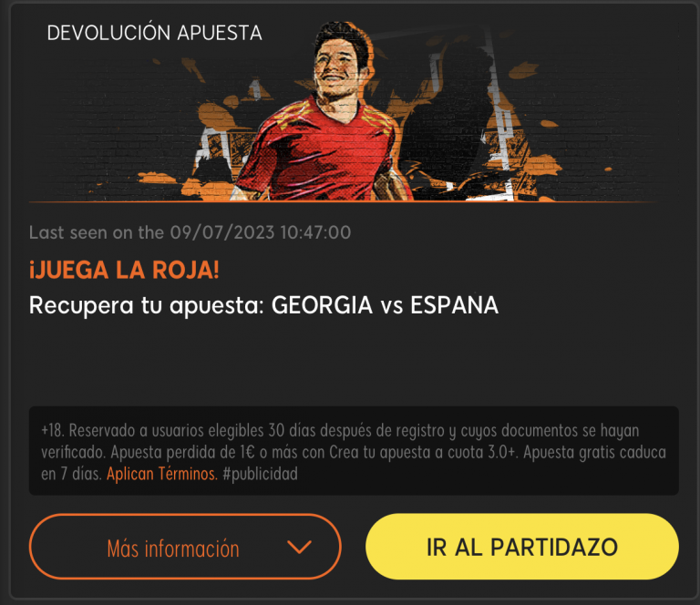
Task: Click the Apuesta gratis caduca disclaimer text
Action: (594, 453)
